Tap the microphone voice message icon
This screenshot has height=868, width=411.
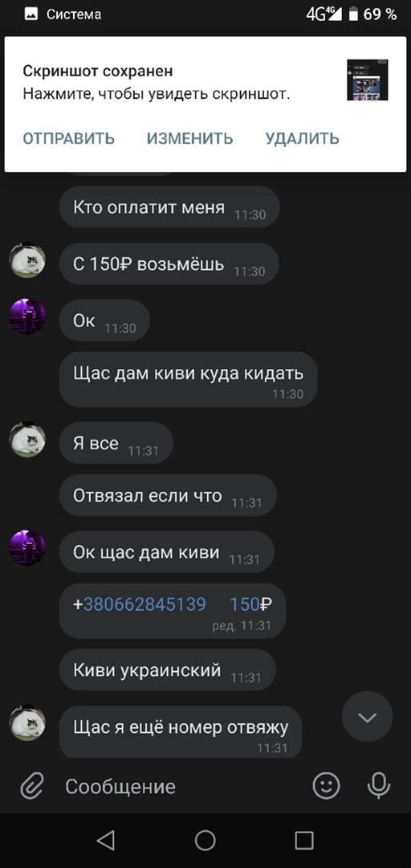coord(379,785)
